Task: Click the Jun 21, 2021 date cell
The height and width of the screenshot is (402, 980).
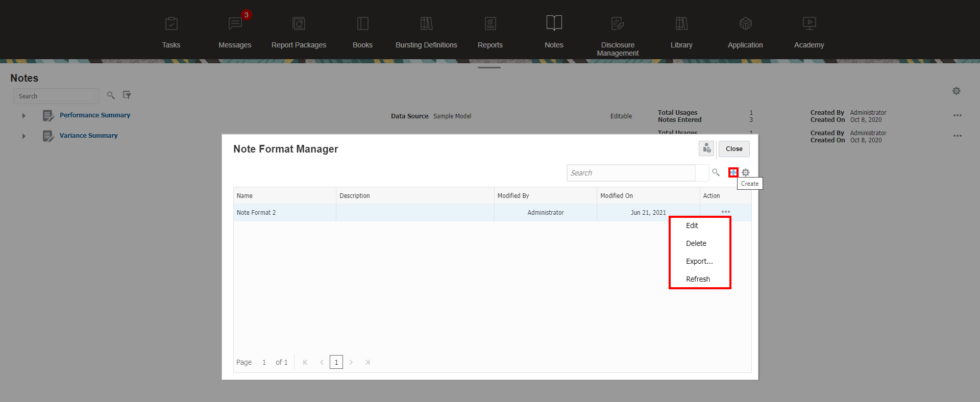Action: [x=648, y=213]
